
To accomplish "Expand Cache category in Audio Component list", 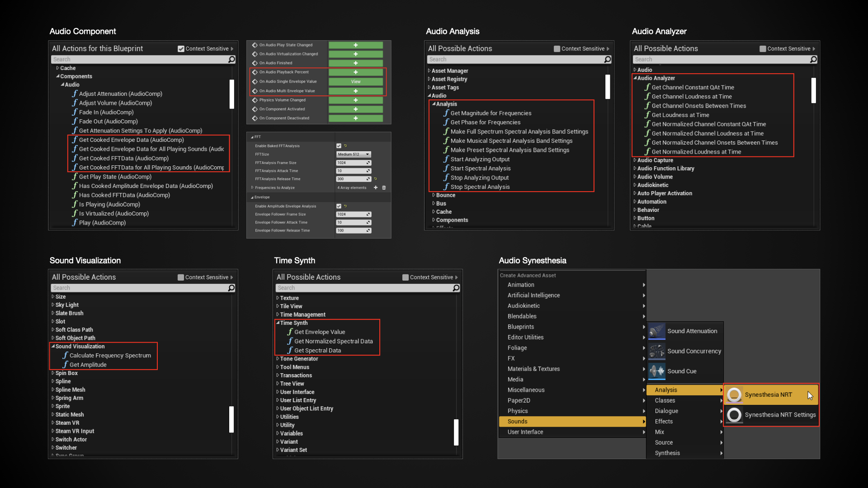I will click(x=58, y=68).
